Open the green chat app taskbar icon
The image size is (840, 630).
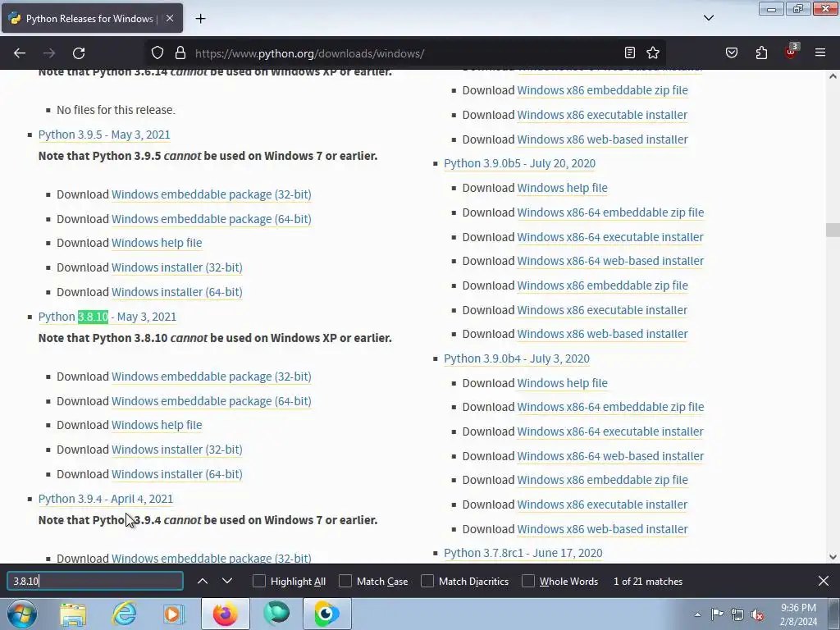276,614
